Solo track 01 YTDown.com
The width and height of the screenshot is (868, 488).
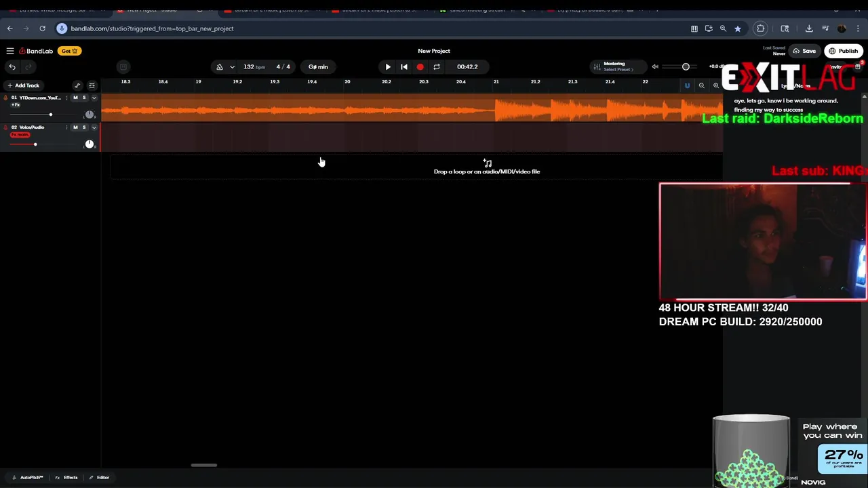84,98
